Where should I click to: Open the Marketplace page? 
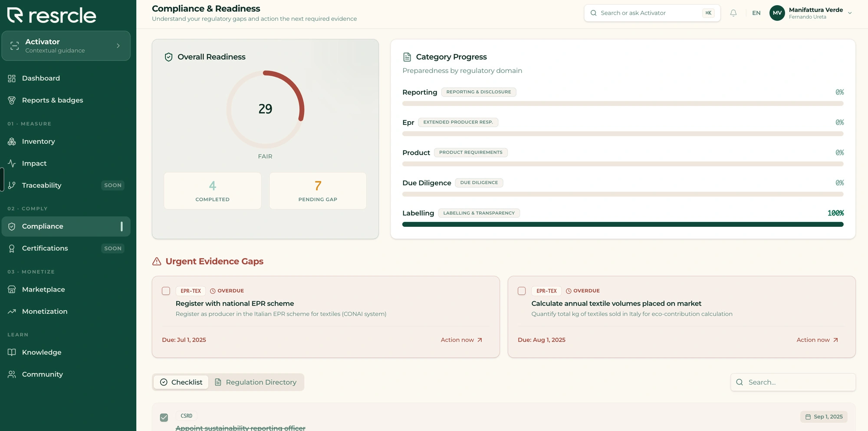tap(66, 289)
